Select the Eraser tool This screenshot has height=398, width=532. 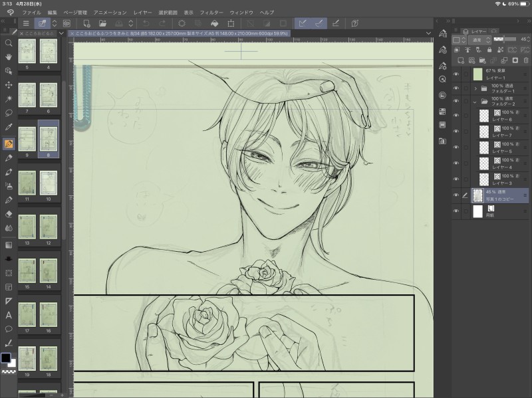[x=9, y=214]
